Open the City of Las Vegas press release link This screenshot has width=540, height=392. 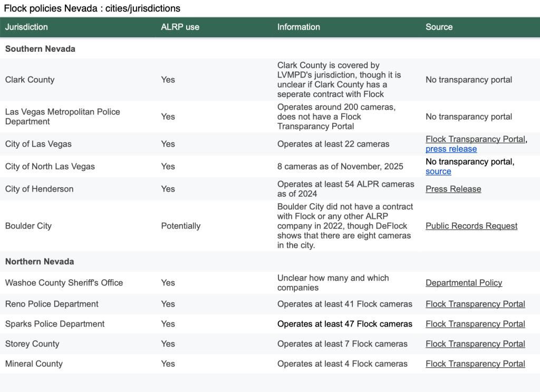pos(451,149)
